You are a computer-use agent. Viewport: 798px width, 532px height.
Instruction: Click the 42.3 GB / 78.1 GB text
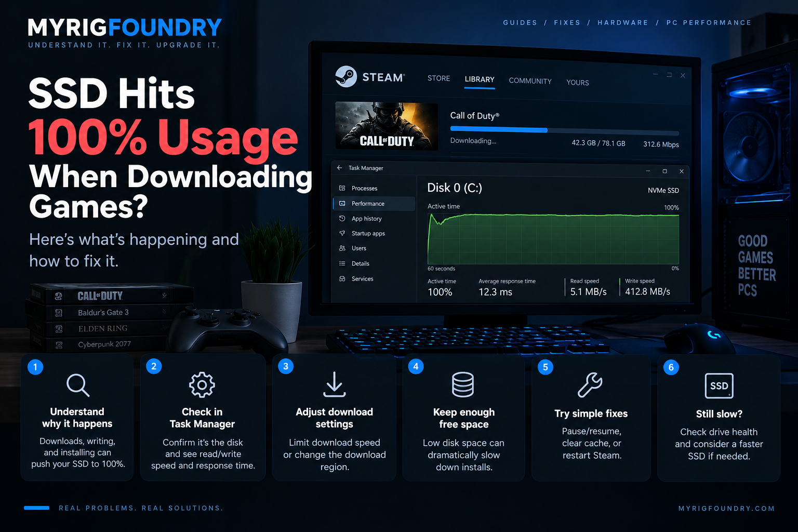[x=598, y=143]
